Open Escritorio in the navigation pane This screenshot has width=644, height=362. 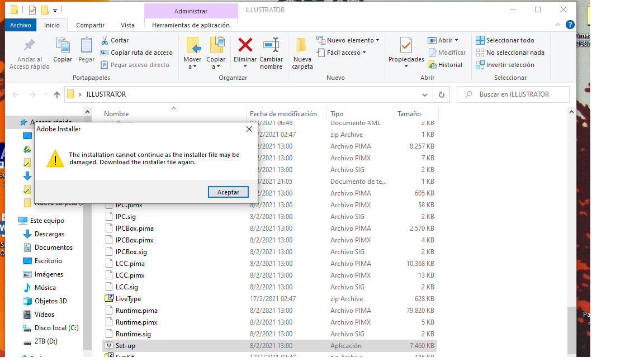[x=42, y=261]
